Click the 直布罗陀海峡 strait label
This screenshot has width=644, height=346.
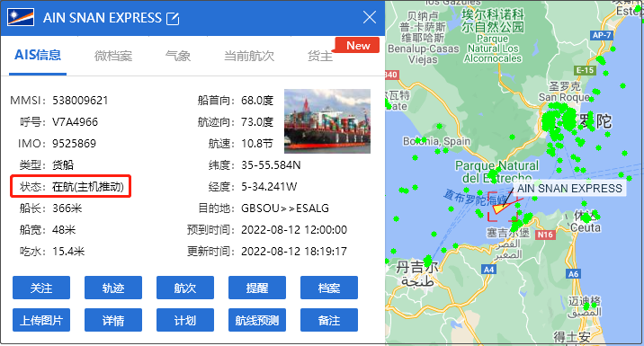[477, 198]
